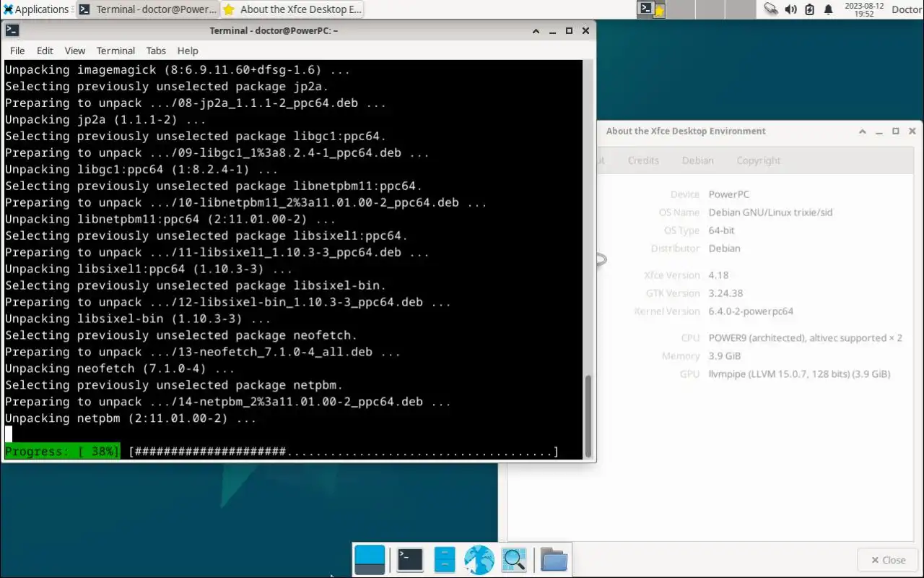This screenshot has height=578, width=924.
Task: Open the Applications menu in the panel
Action: pyautogui.click(x=36, y=9)
